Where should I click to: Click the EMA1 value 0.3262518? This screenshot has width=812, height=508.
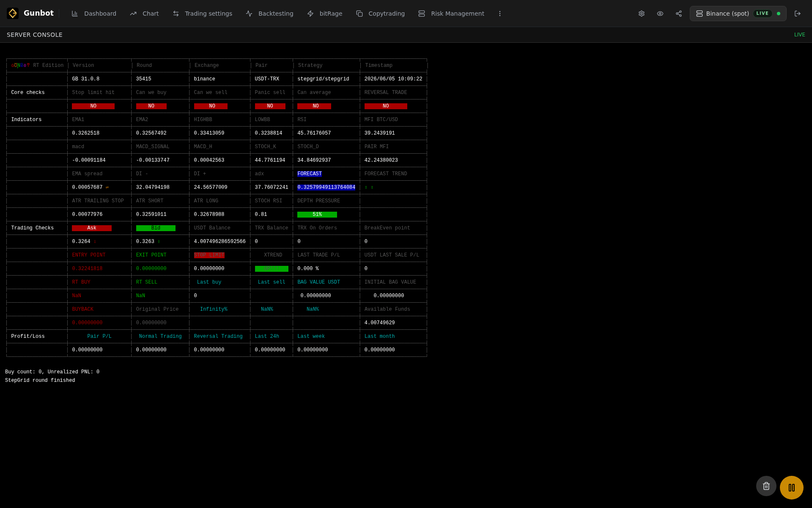tap(86, 133)
